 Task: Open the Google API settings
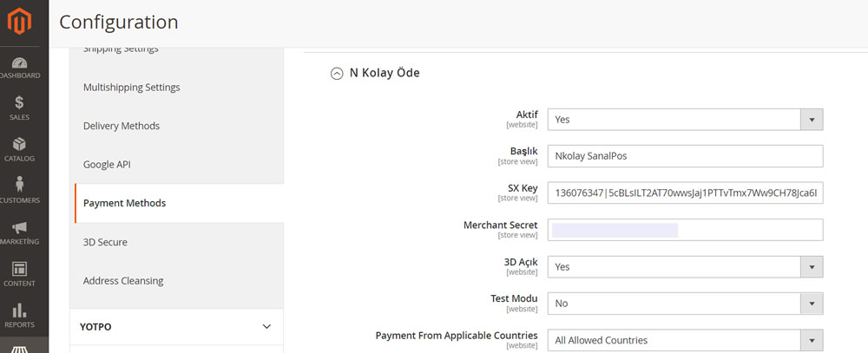pos(107,164)
